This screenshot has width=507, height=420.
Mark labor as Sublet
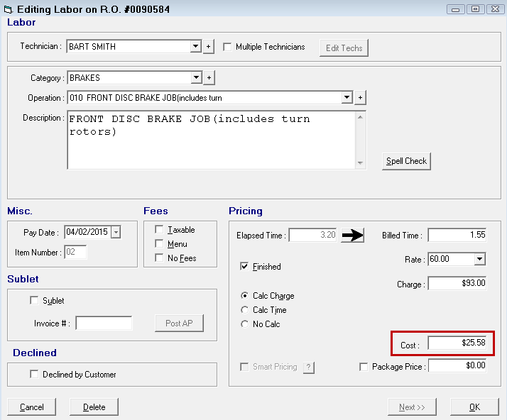point(34,301)
